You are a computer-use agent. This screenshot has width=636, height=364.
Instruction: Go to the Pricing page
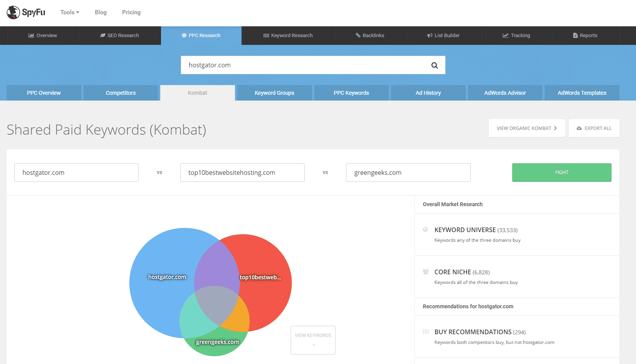tap(131, 12)
